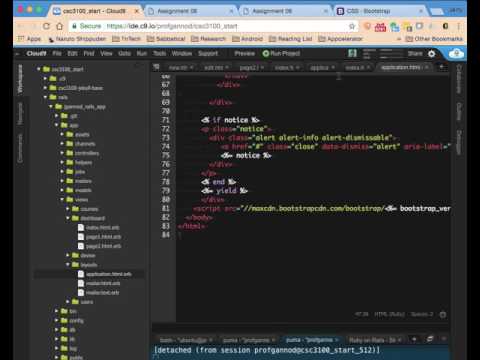
Task: Expand the helpers folder
Action: click(62, 162)
